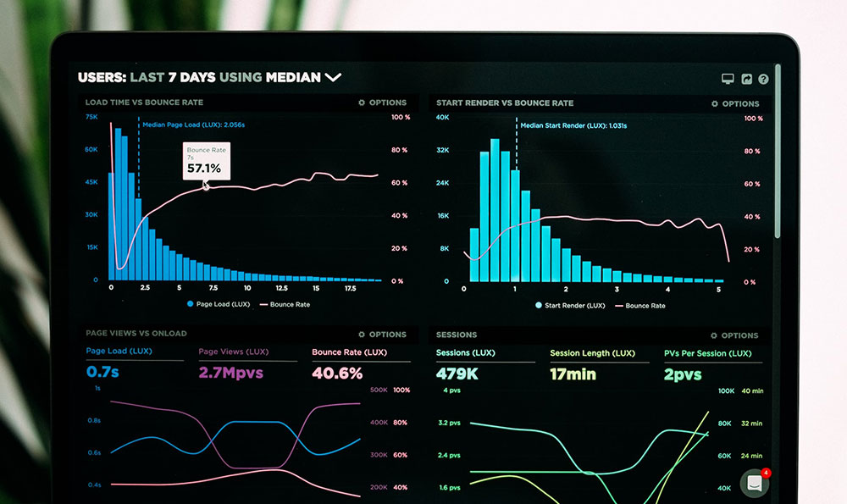Open the help question mark icon
The image size is (847, 504).
click(763, 79)
